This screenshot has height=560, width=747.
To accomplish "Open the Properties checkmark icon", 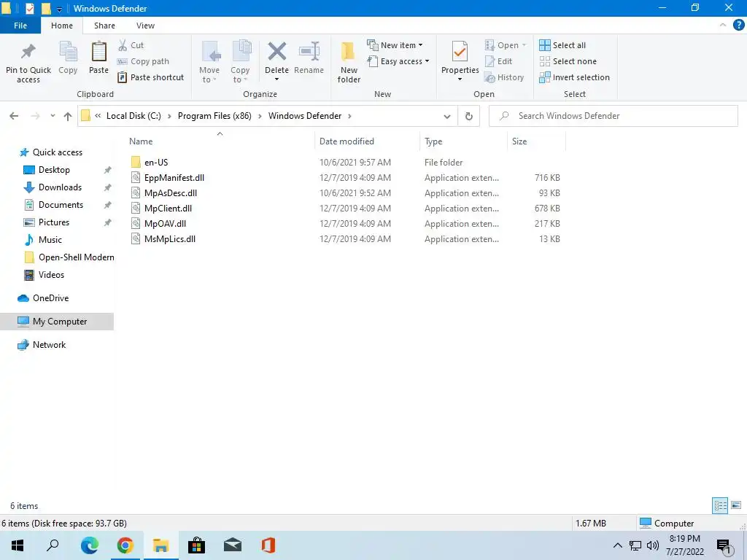I will 460,52.
